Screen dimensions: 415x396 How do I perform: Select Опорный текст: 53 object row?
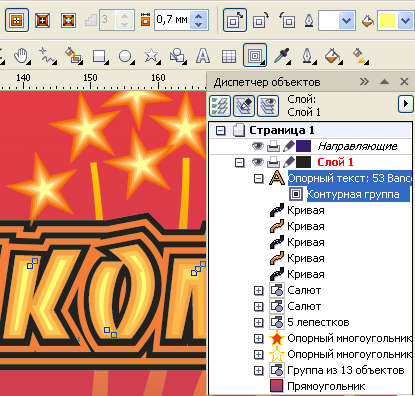point(350,178)
